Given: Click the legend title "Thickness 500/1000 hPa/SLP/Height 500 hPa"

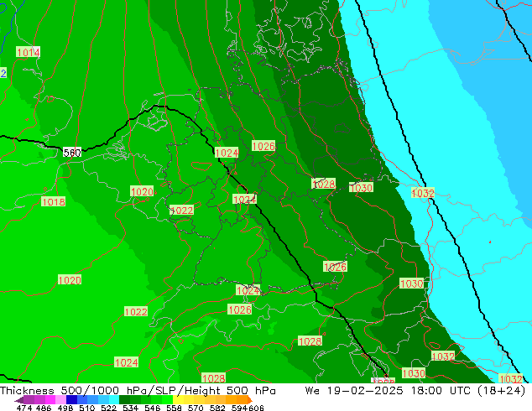Looking at the screenshot, I should [138, 390].
